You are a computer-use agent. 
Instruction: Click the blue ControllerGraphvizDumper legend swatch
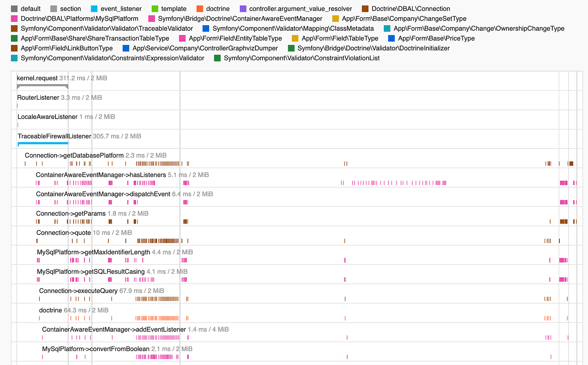coord(126,48)
